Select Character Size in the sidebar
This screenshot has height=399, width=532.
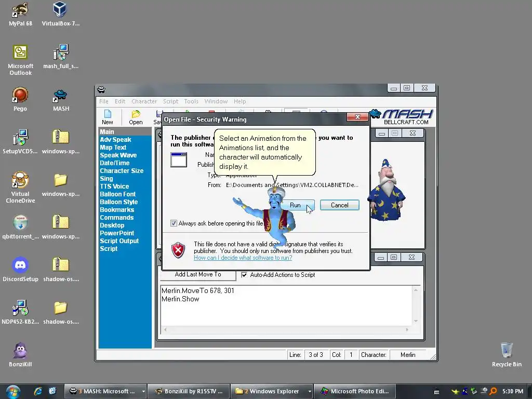tap(122, 170)
